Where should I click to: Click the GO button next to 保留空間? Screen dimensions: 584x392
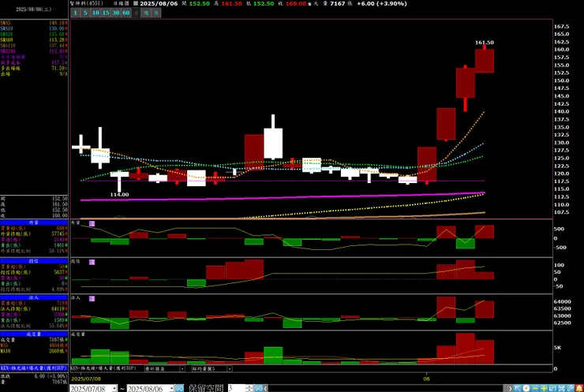coord(258,388)
